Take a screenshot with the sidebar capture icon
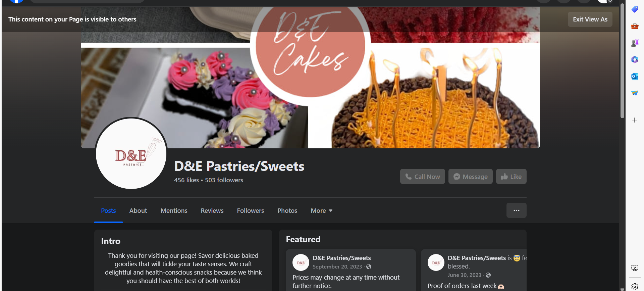The width and height of the screenshot is (644, 291). coord(634,268)
